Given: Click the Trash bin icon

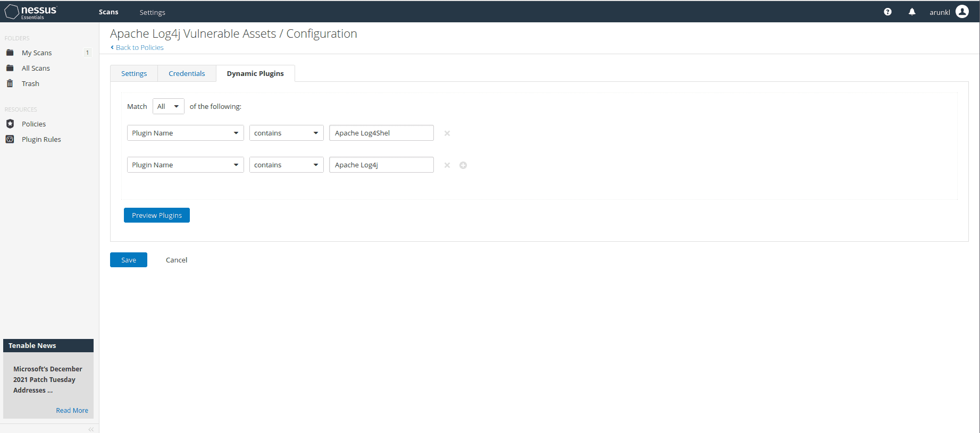Looking at the screenshot, I should pyautogui.click(x=10, y=83).
